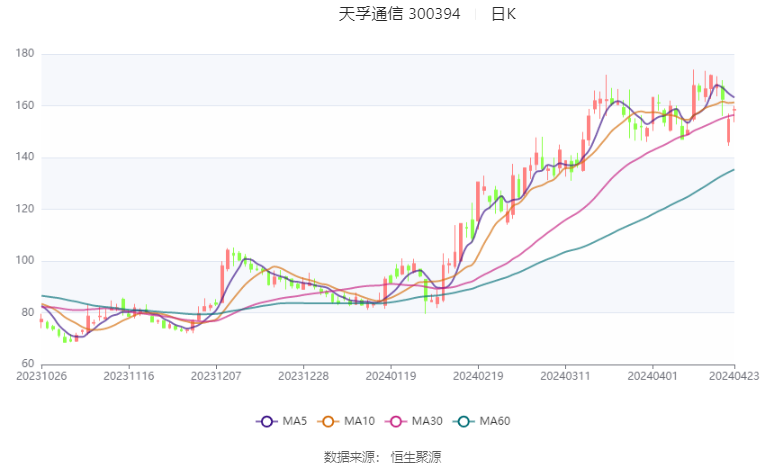Click the 180 price axis label
This screenshot has height=465, width=765.
25,53
